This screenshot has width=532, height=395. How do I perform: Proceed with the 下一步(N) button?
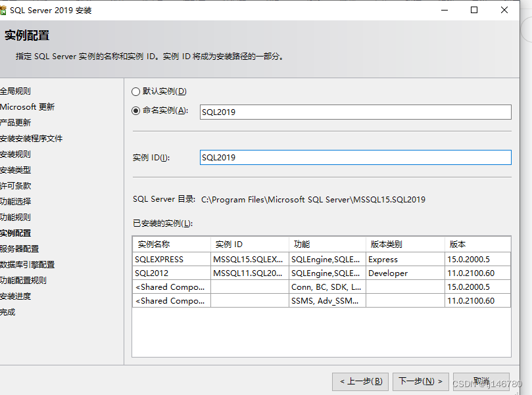click(421, 381)
